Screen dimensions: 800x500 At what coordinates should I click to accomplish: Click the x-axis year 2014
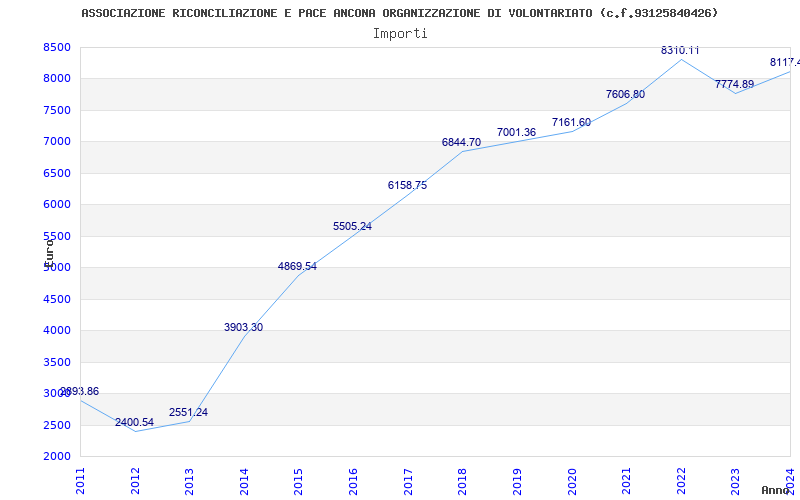(x=244, y=481)
